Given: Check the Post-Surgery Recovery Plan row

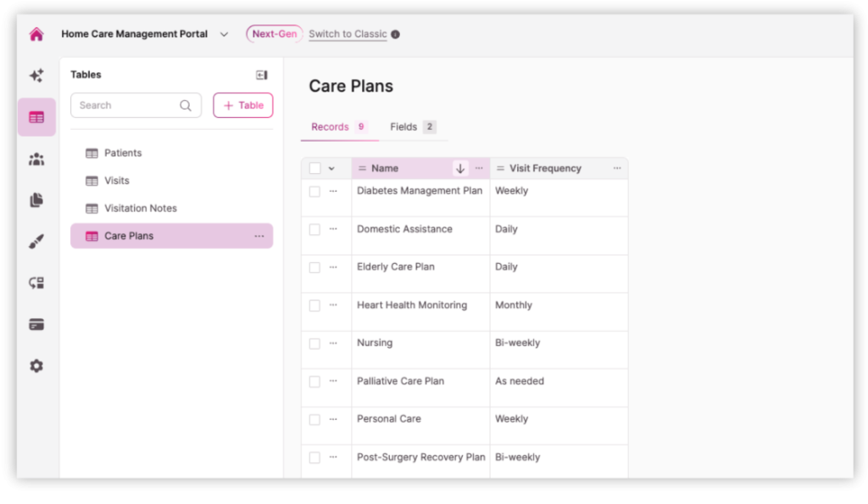Looking at the screenshot, I should (314, 458).
